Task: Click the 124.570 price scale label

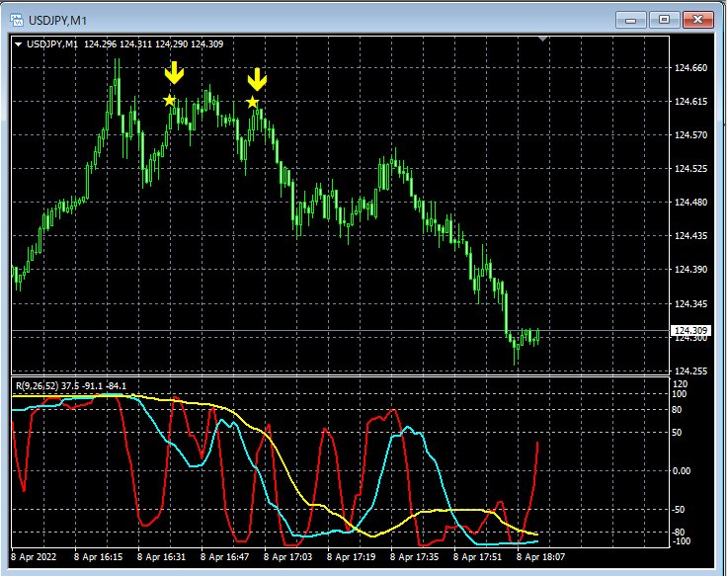Action: coord(690,134)
